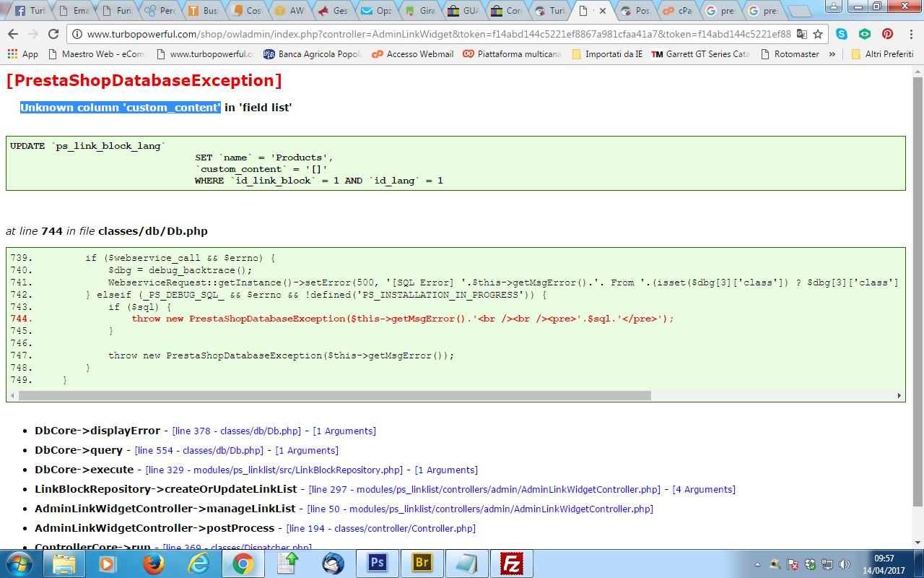Click the code box horizontal scrollbar thumb

point(335,396)
